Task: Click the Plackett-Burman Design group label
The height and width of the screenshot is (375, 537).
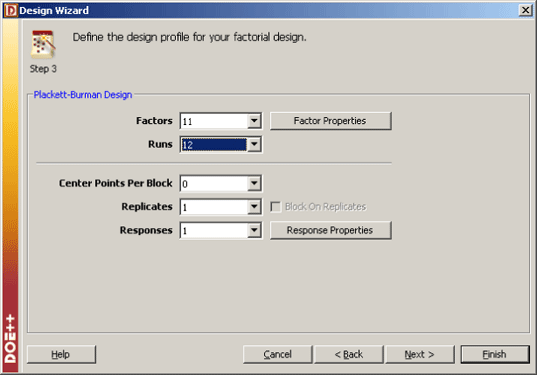Action: coord(83,95)
